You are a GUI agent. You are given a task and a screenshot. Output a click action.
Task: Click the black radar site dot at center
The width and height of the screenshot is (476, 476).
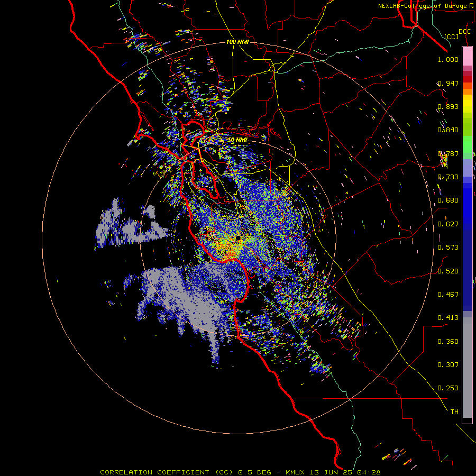pyautogui.click(x=238, y=237)
